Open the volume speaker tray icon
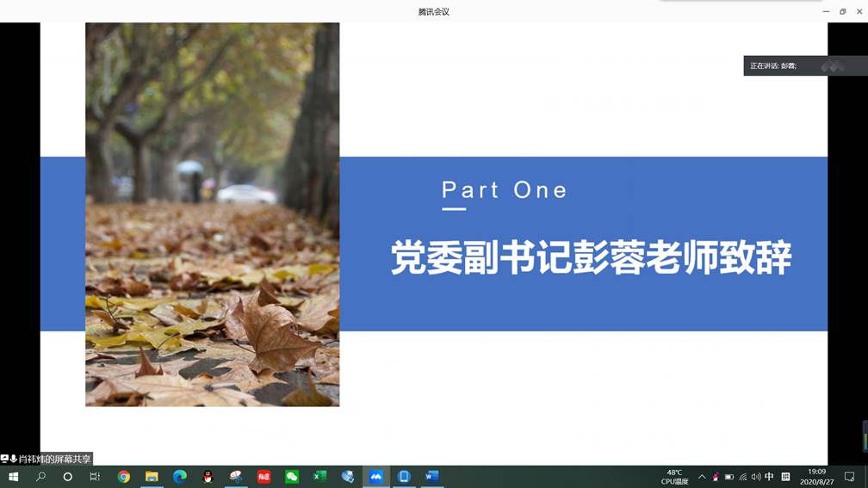The height and width of the screenshot is (488, 868). [755, 477]
